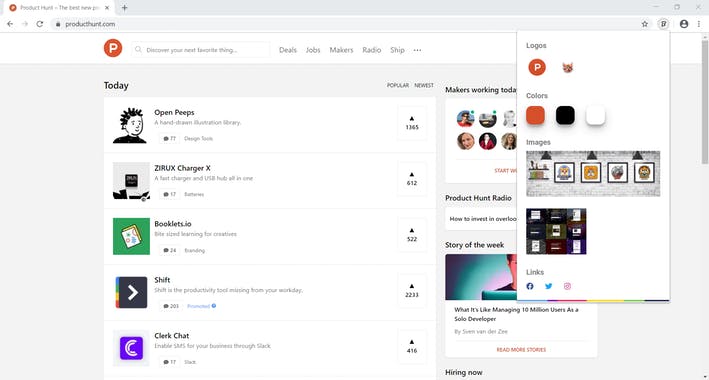This screenshot has height=380, width=709.
Task: Pick the black color swatch
Action: click(565, 115)
